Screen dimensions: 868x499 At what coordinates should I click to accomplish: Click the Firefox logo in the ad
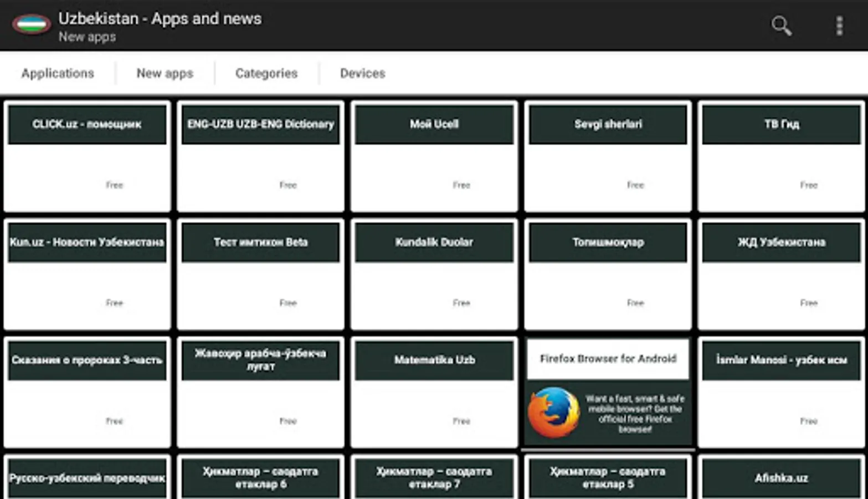click(x=553, y=413)
